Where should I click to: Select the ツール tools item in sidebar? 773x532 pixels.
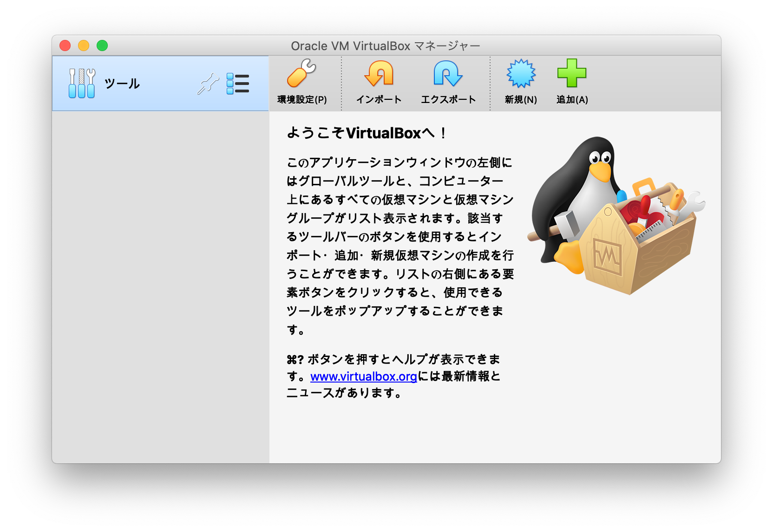[160, 84]
